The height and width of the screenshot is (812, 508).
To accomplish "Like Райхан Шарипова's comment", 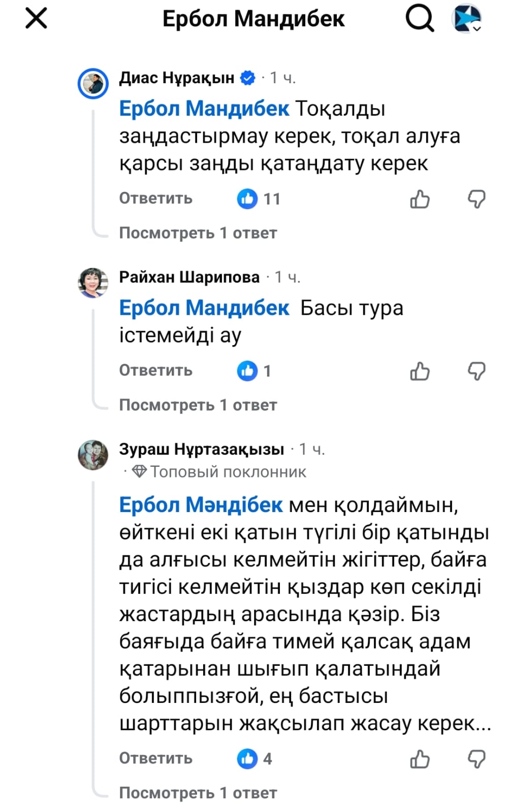I will [420, 371].
